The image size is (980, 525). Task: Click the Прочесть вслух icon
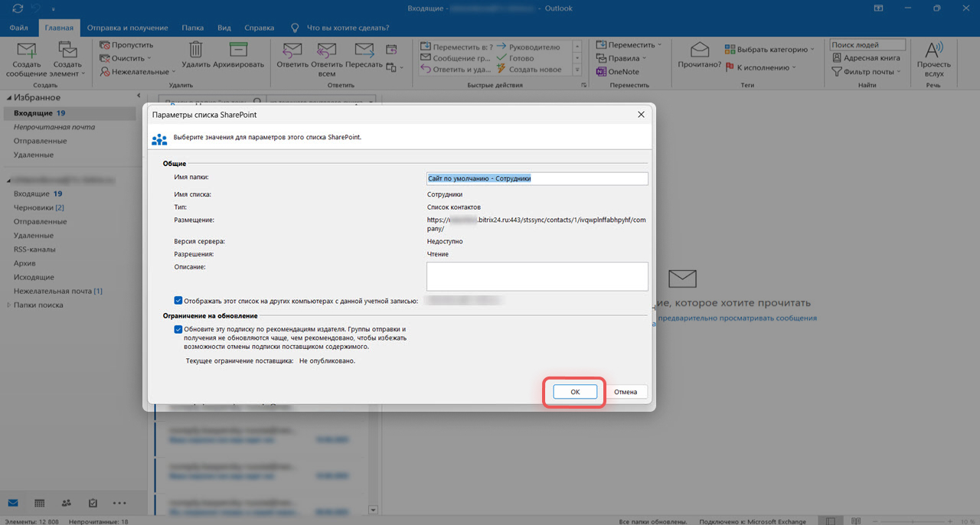coord(934,51)
